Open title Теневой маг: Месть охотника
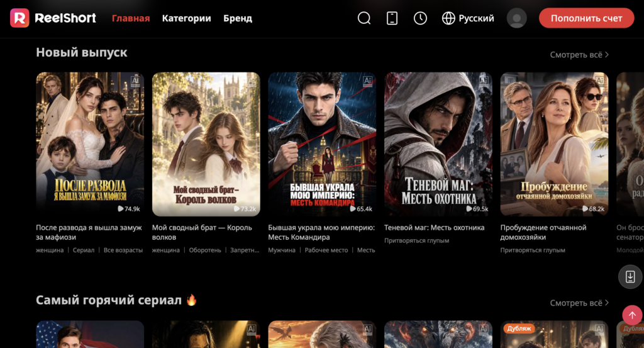Screen dimensions: 644x348 (434, 228)
